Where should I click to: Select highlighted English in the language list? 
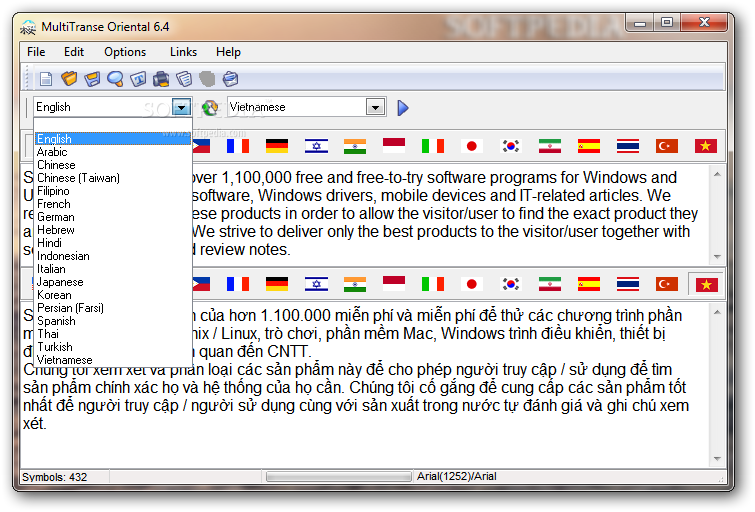point(113,139)
